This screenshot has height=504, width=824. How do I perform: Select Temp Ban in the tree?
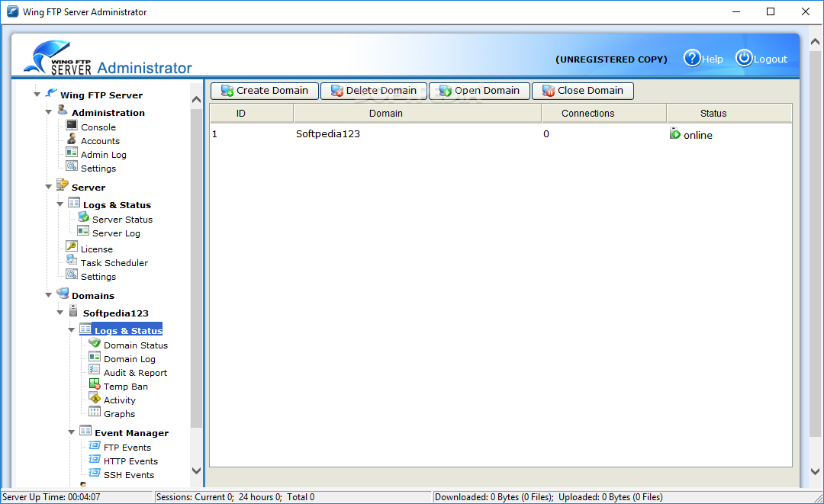[x=126, y=387]
